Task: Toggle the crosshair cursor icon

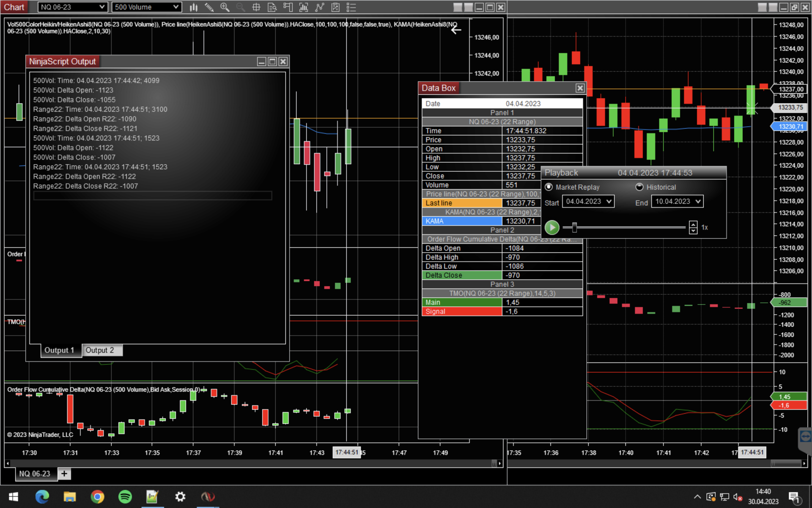Action: (256, 7)
